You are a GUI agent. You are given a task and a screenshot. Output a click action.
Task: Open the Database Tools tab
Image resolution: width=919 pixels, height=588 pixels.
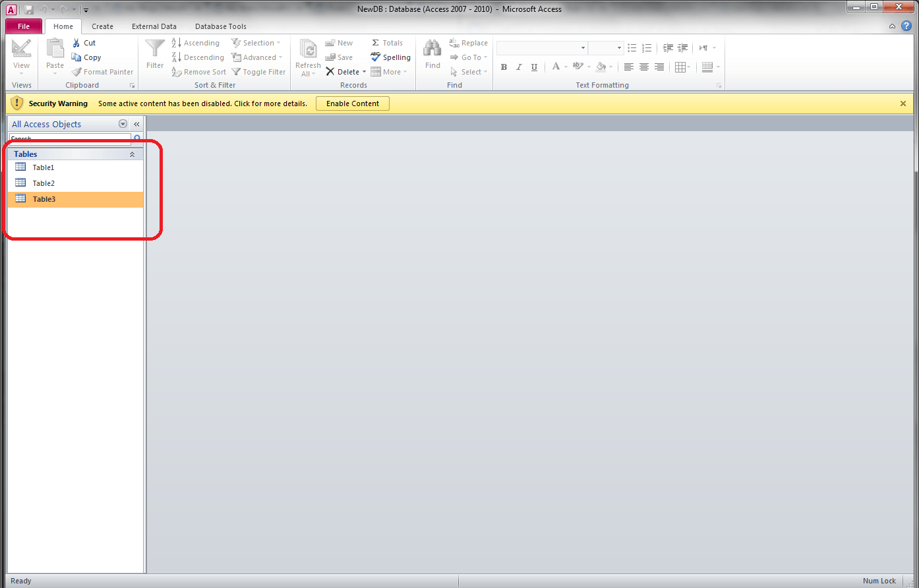(x=220, y=26)
